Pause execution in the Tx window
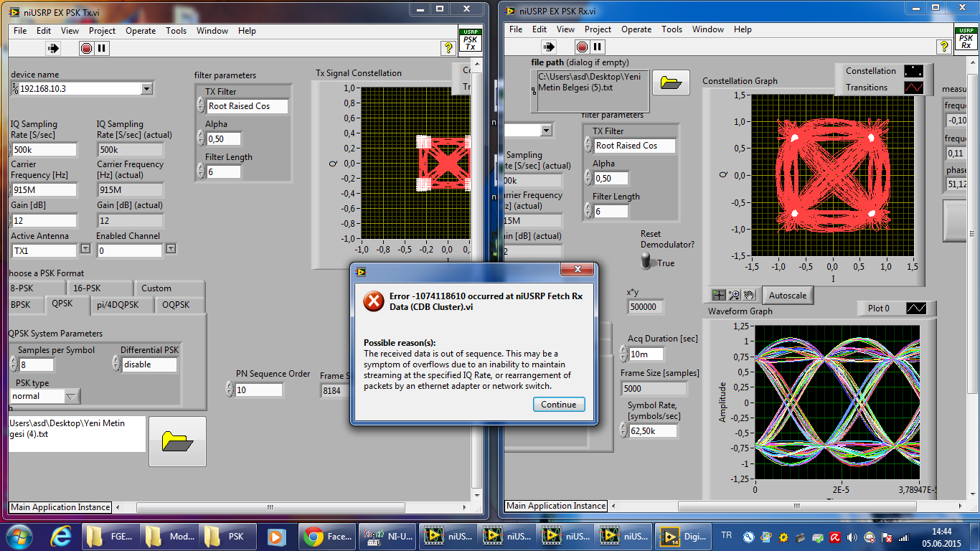Image resolution: width=980 pixels, height=551 pixels. click(x=102, y=49)
